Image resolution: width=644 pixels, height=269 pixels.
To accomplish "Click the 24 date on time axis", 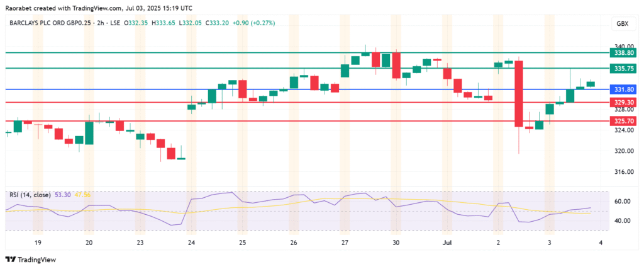I will pos(191,242).
